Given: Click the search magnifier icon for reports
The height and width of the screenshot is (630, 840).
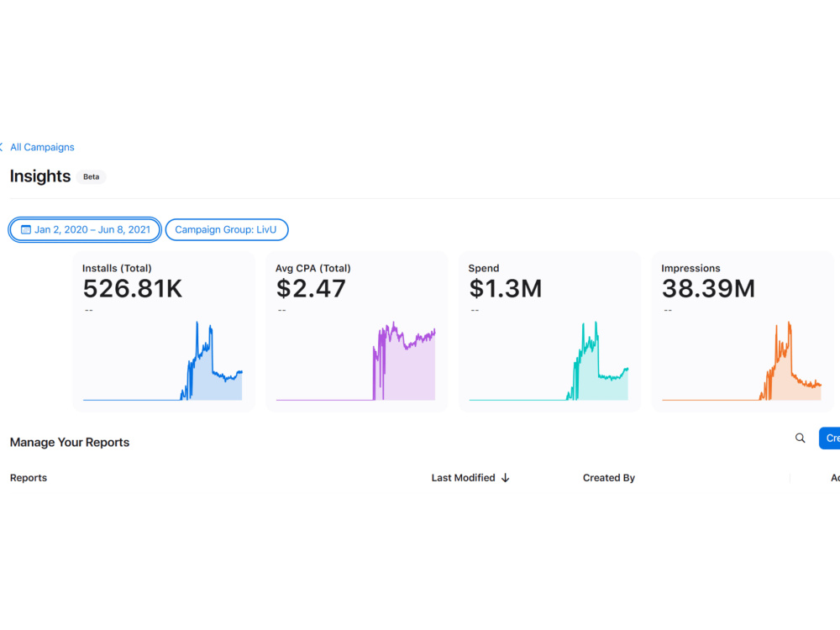Looking at the screenshot, I should coord(800,438).
